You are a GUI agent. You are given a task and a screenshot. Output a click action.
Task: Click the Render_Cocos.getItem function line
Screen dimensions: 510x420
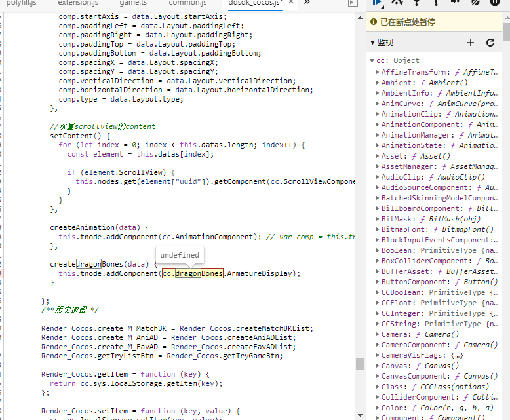pyautogui.click(x=125, y=375)
